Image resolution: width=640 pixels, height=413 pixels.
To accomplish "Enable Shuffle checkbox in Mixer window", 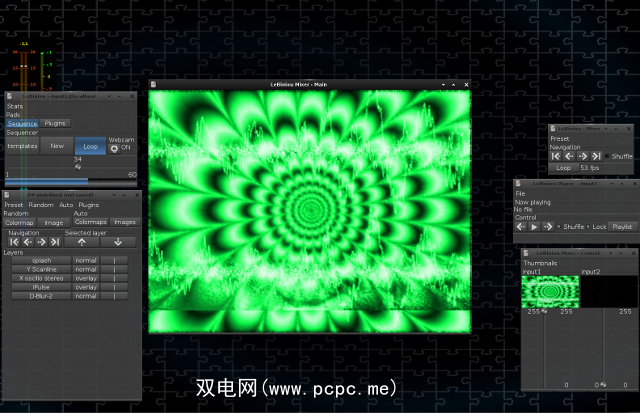I will [606, 156].
